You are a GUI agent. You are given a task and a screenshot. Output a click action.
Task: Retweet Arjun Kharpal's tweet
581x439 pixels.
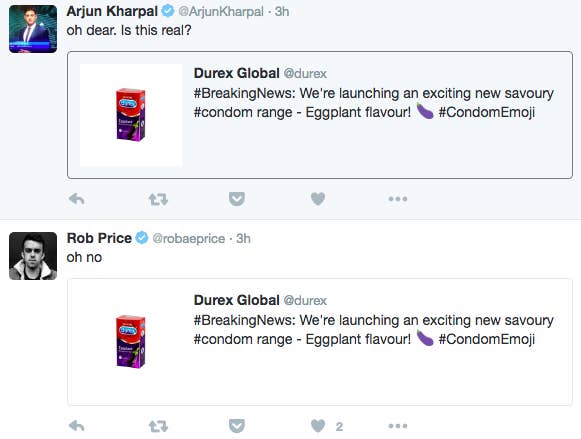[x=158, y=199]
